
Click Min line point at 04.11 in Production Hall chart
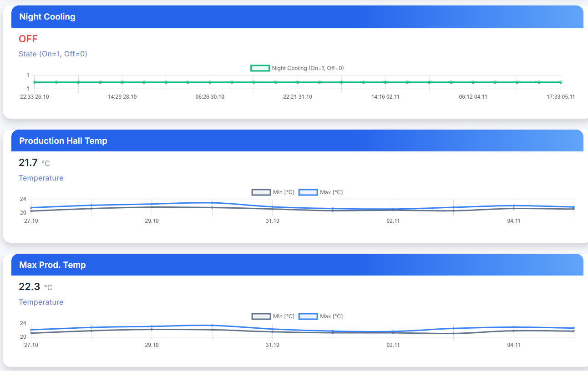click(514, 208)
